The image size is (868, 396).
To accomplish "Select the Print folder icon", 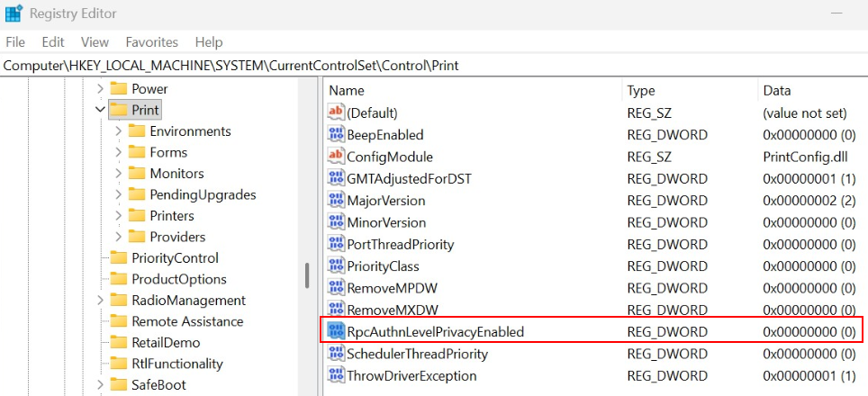I will tap(119, 110).
